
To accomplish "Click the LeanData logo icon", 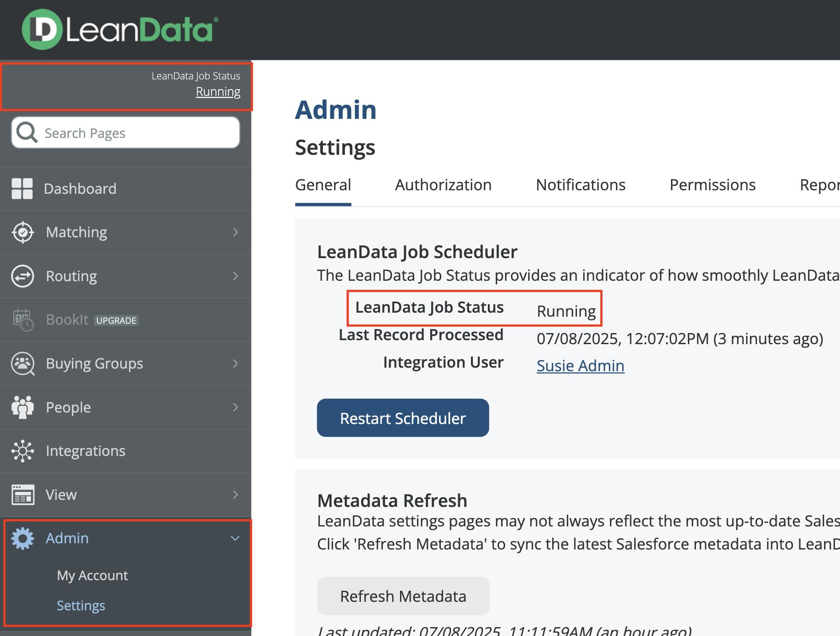I will click(x=42, y=30).
